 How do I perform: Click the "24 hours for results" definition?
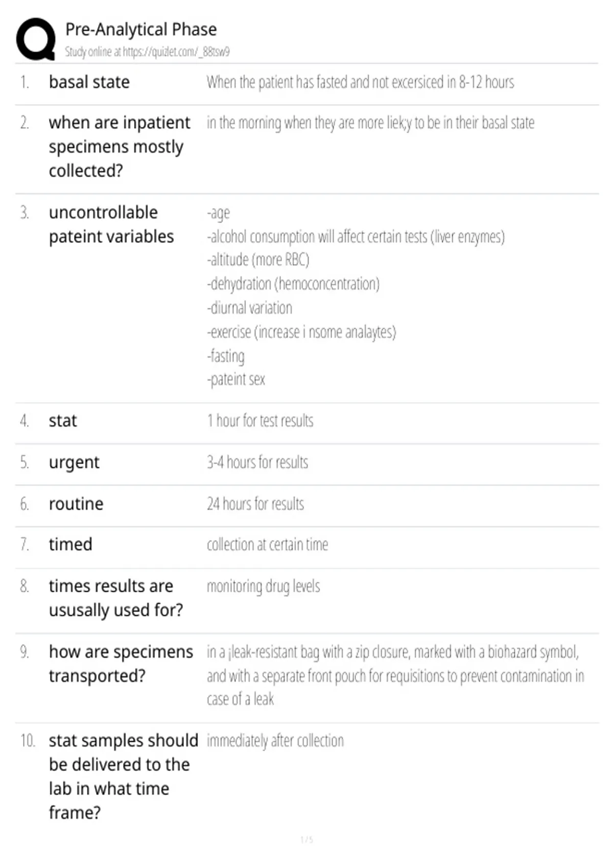click(x=255, y=504)
